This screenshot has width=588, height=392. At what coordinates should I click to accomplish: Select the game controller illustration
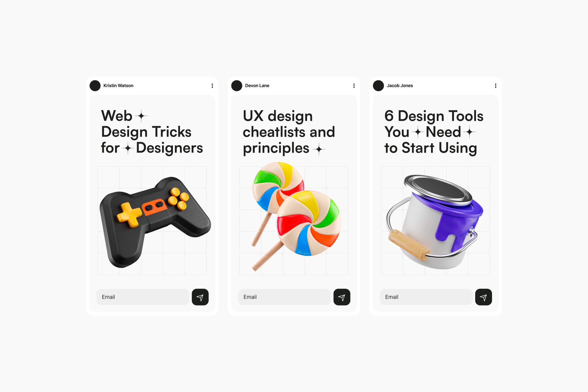(155, 222)
